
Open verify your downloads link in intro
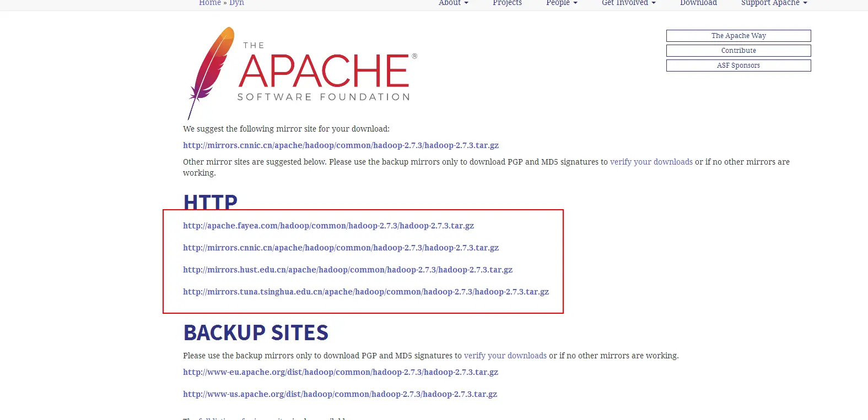pos(651,162)
